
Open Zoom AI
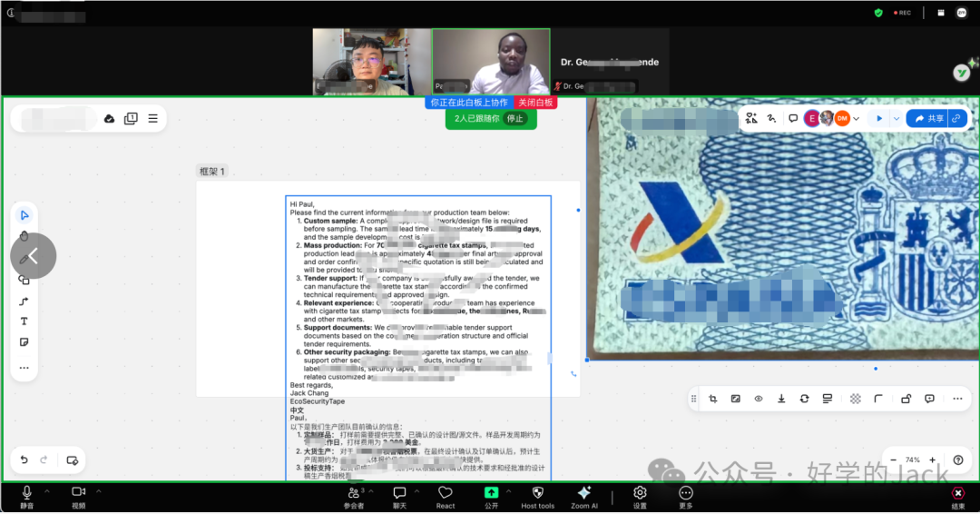click(584, 498)
